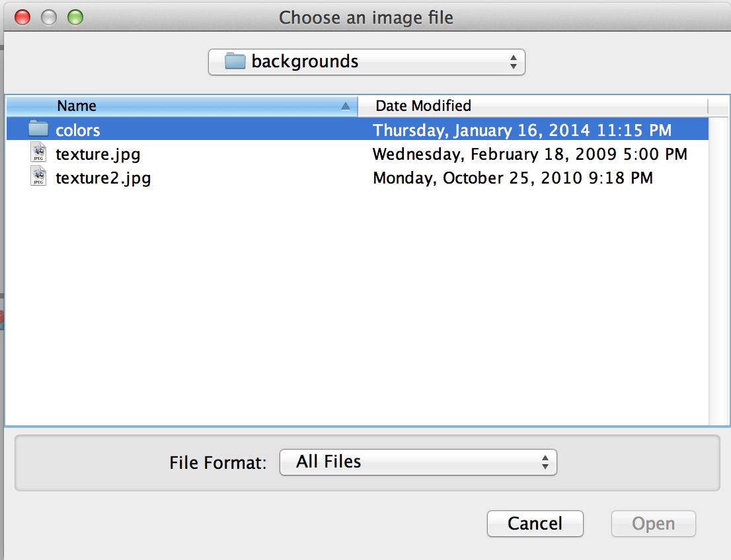Zoom the window using green button
This screenshot has height=560, width=731.
[x=75, y=18]
